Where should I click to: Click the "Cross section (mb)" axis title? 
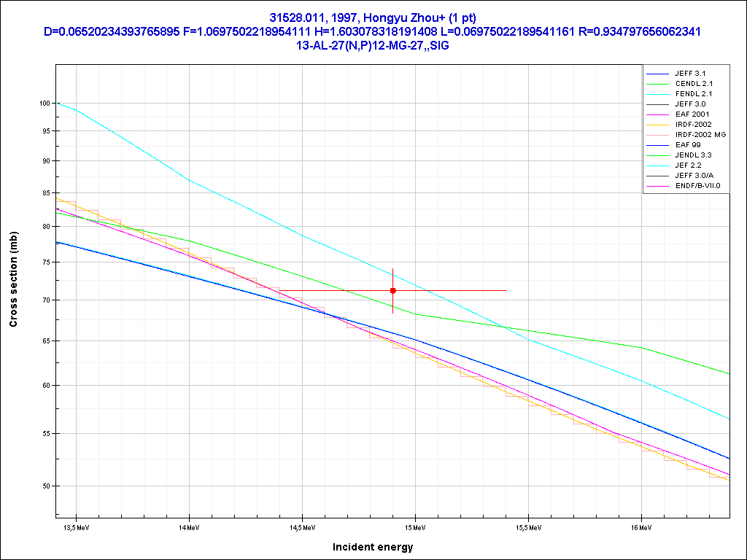(x=13, y=287)
